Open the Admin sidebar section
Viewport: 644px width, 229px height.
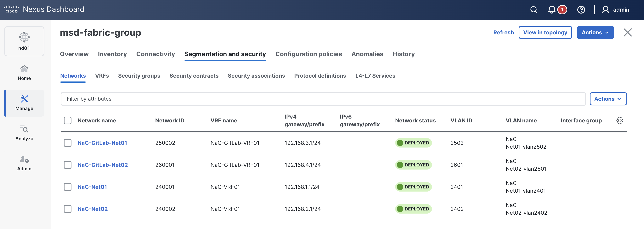(x=24, y=163)
